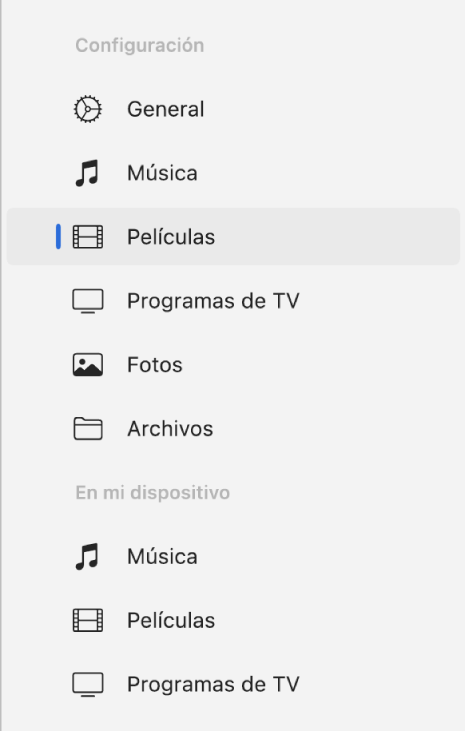This screenshot has width=466, height=732.
Task: Open the TV screen icon under Configuración
Action: tap(87, 301)
